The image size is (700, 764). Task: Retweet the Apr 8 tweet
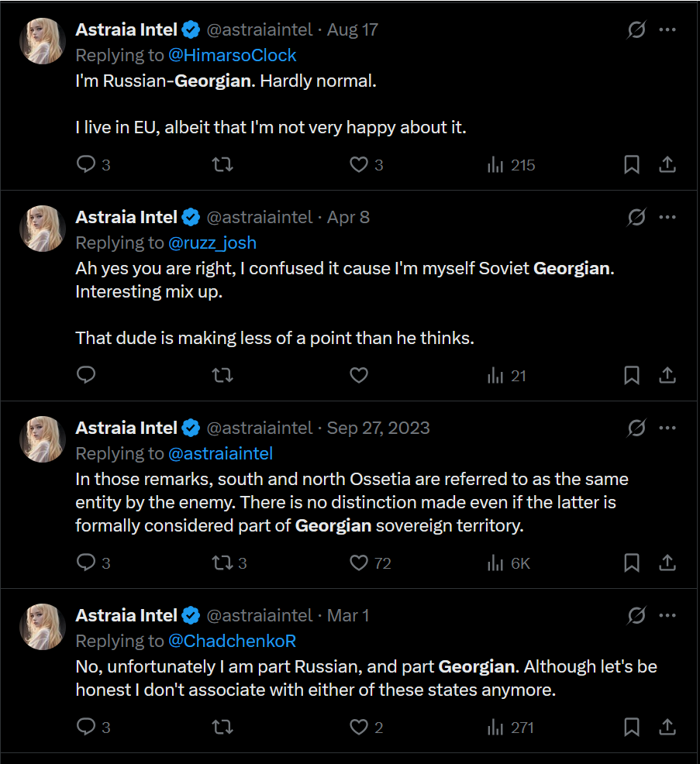pos(222,376)
